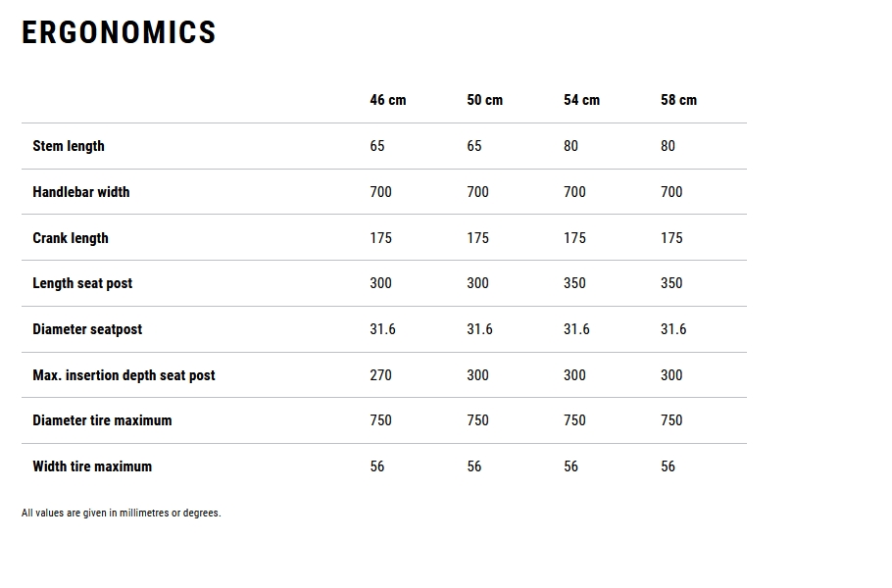
Task: Click the stem length value for 54 cm
Action: [570, 146]
